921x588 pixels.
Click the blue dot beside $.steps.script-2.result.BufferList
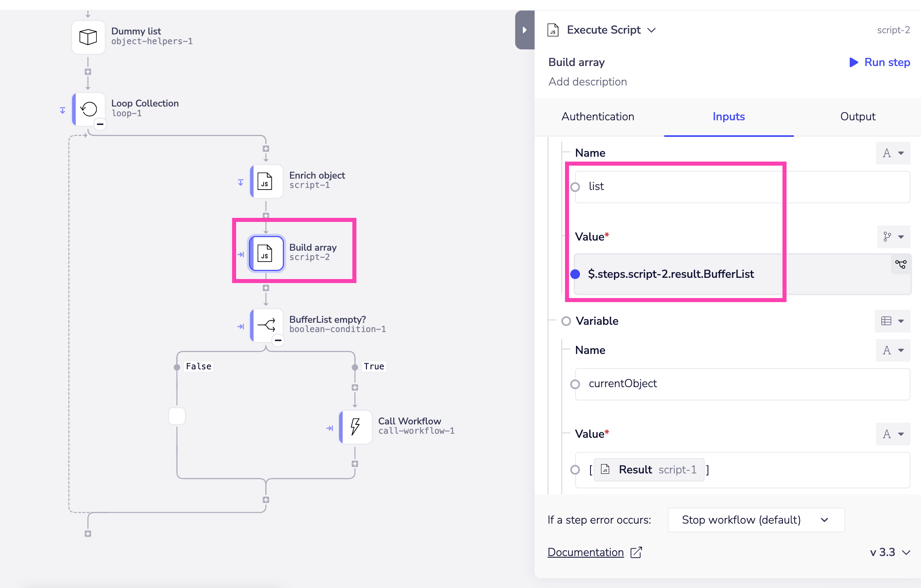[x=575, y=274]
